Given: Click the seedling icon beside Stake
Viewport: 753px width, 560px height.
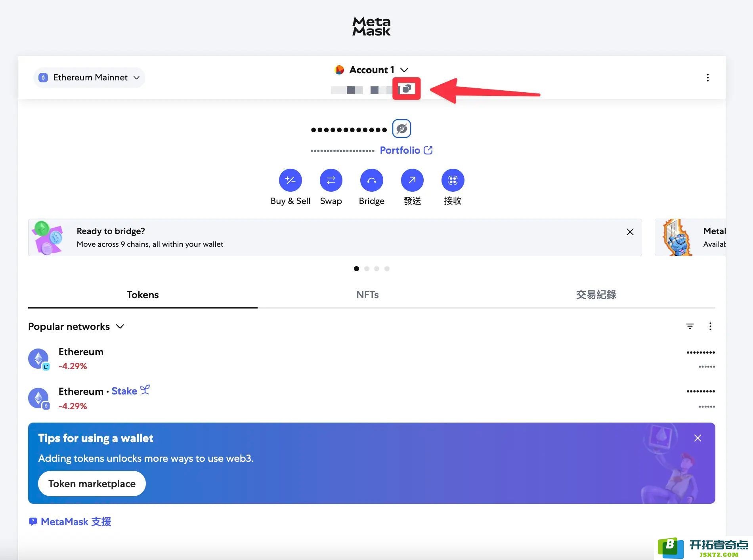Looking at the screenshot, I should pos(145,390).
